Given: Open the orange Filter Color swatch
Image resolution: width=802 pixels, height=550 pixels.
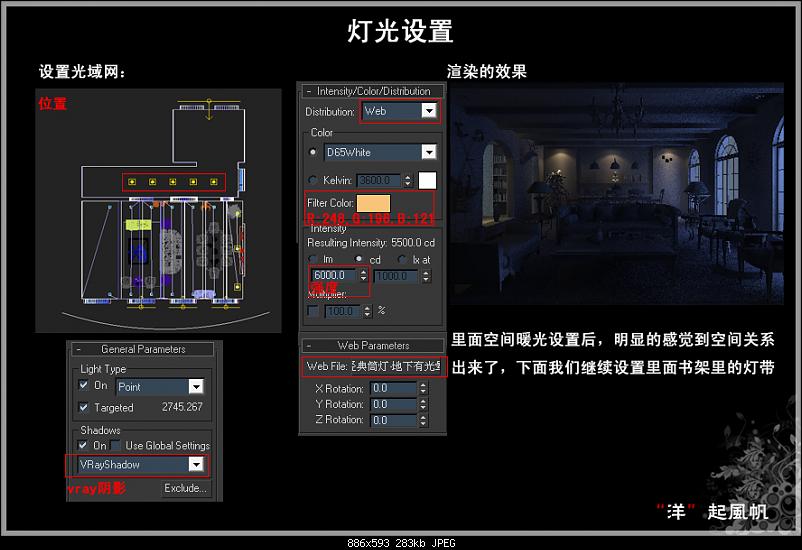Looking at the screenshot, I should tap(373, 203).
